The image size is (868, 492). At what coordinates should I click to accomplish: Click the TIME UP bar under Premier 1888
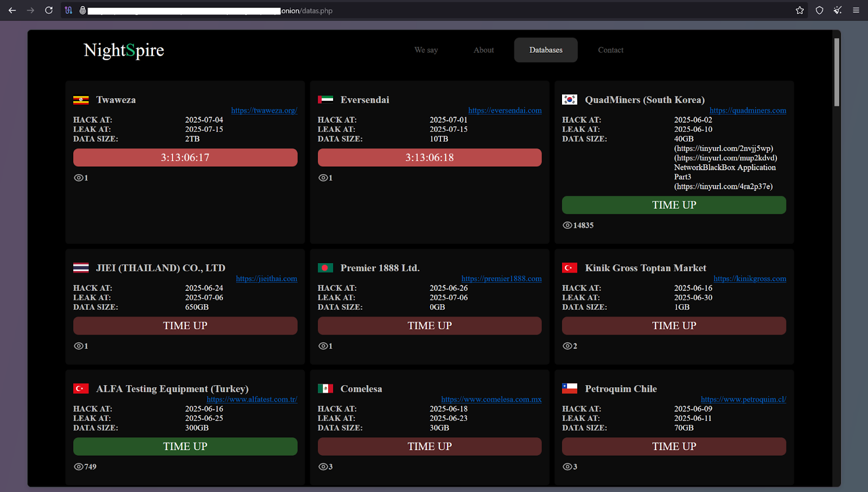pos(430,325)
